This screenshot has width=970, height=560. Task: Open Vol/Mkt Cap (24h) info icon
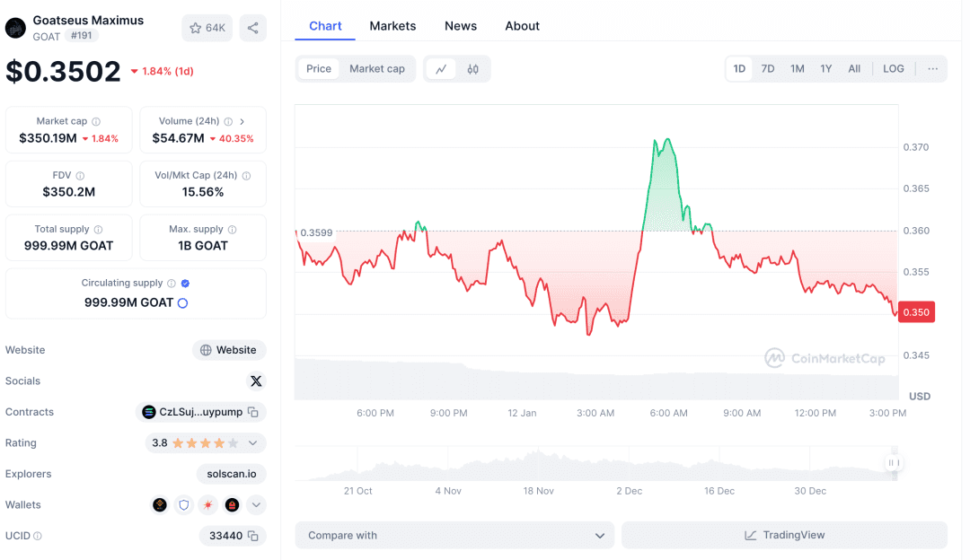(246, 176)
